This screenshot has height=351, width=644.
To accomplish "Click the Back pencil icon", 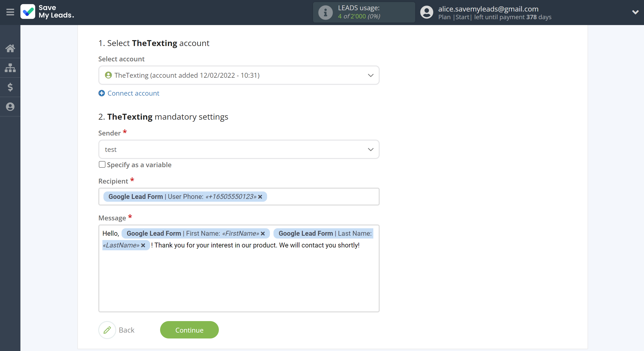I will pos(107,330).
